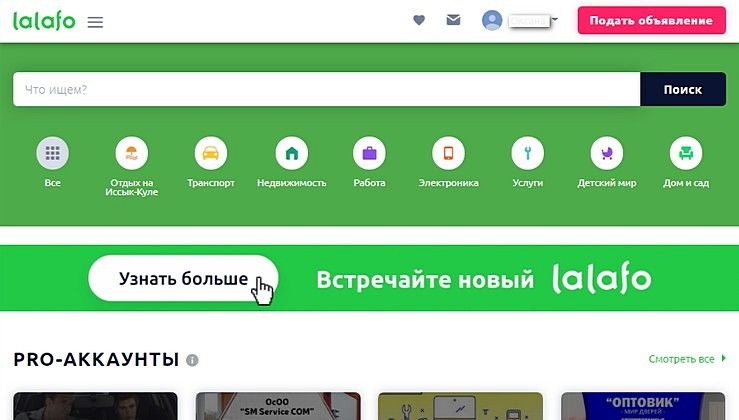
Task: Click the user profile avatar
Action: coord(492,20)
